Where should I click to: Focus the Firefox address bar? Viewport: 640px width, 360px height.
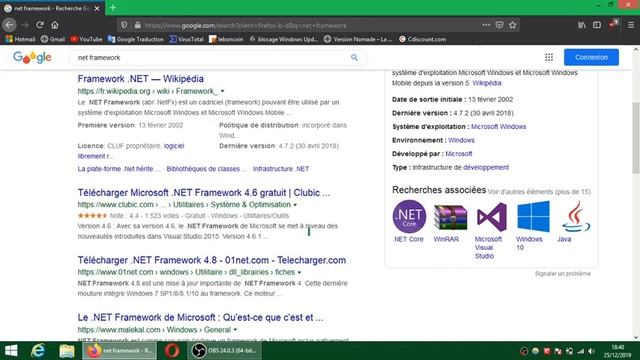click(x=310, y=25)
